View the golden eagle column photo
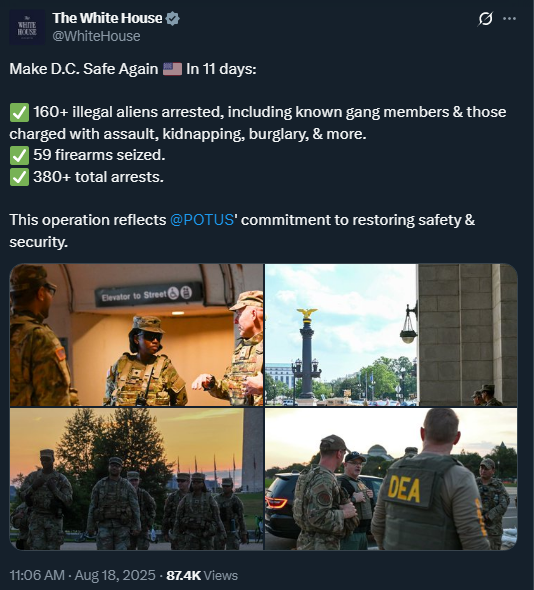The image size is (534, 590). tap(391, 335)
